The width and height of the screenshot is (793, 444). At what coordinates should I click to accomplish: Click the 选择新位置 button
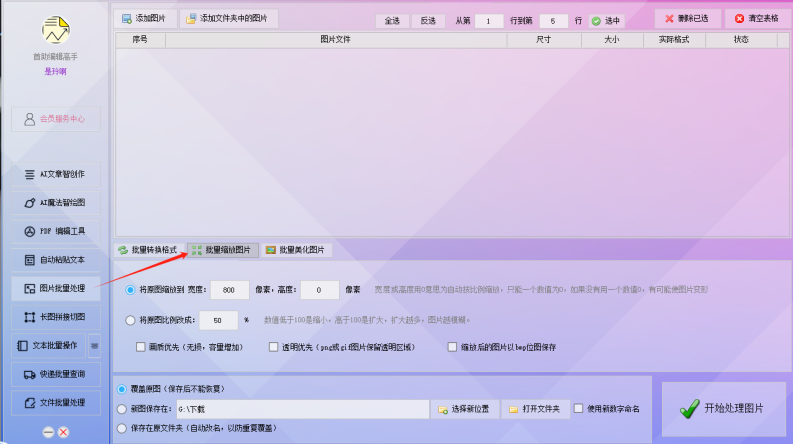(464, 409)
